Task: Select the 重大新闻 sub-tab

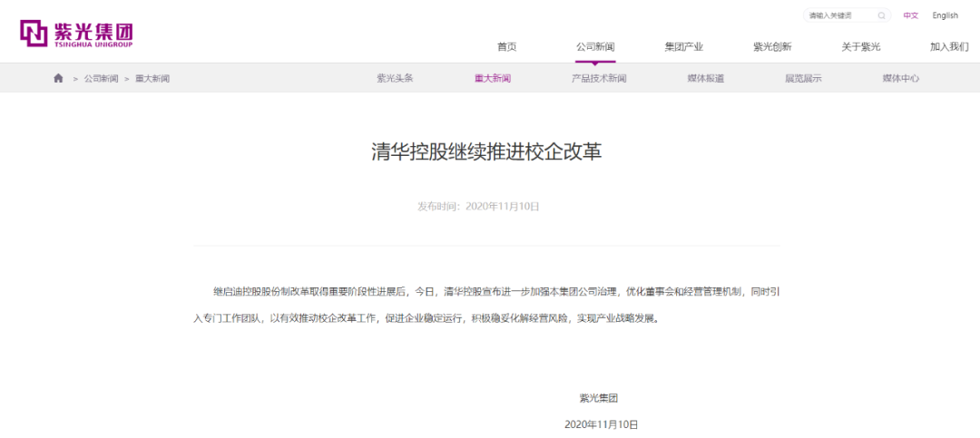Action: point(493,79)
